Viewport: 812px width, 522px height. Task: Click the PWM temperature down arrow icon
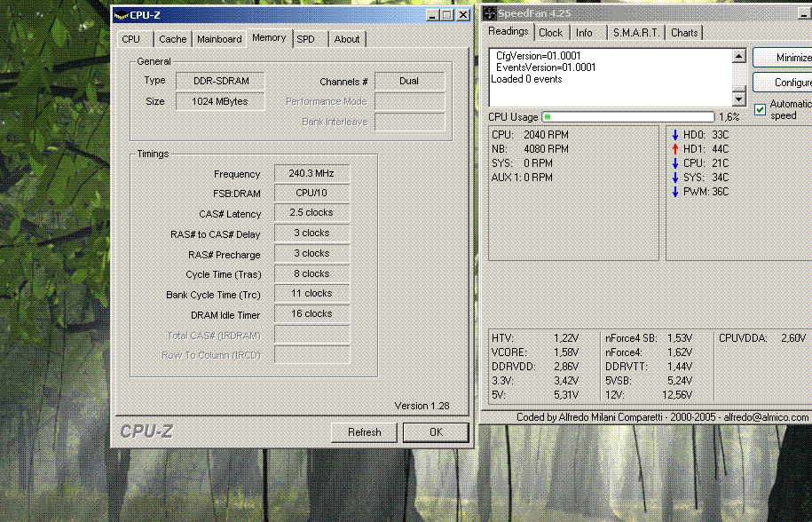[x=674, y=192]
